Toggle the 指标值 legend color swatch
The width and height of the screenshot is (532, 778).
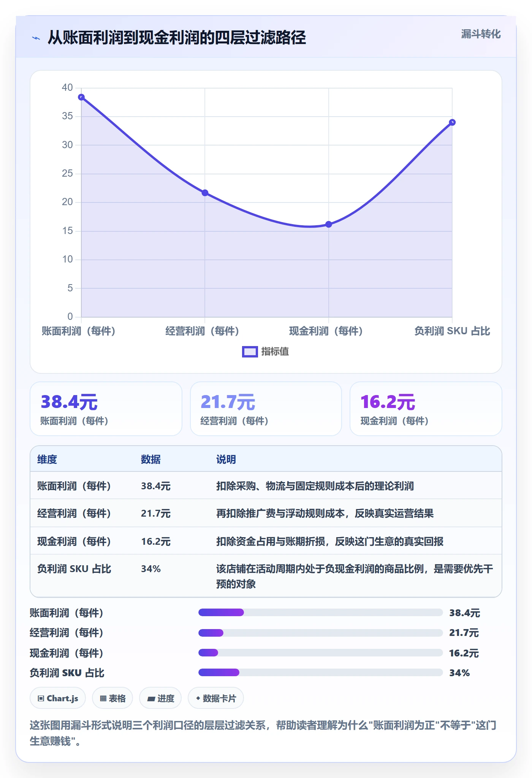coord(250,352)
